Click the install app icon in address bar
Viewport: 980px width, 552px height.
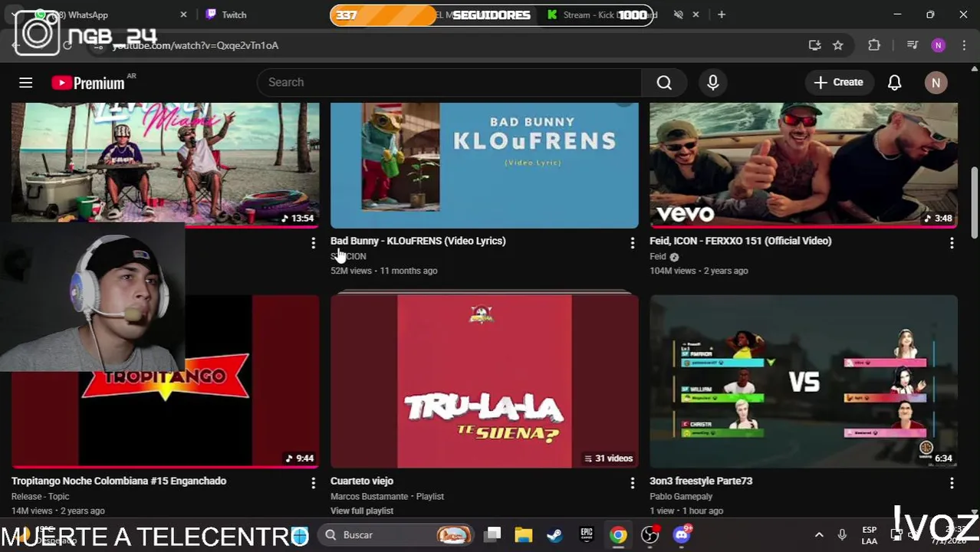click(814, 45)
